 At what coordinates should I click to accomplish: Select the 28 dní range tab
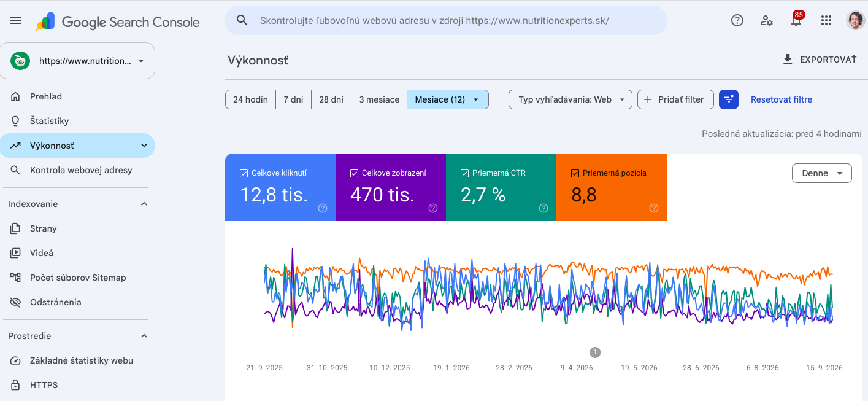[331, 99]
